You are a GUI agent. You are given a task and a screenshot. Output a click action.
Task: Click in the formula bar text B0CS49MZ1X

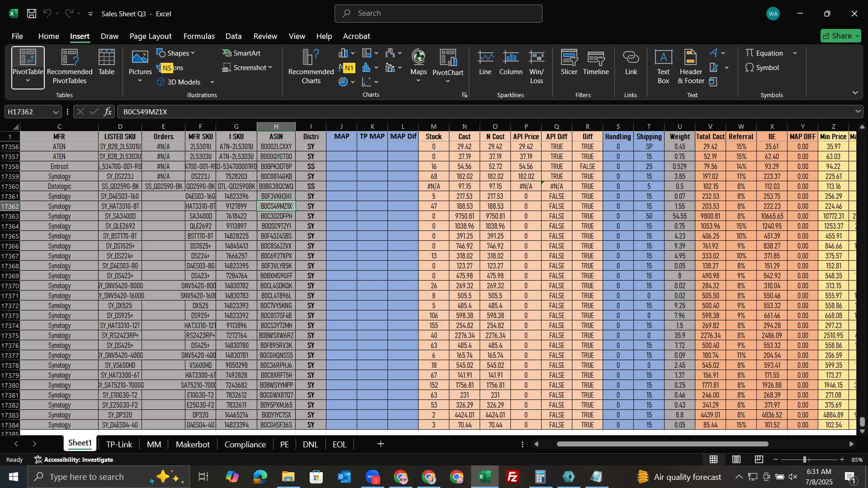(x=145, y=112)
